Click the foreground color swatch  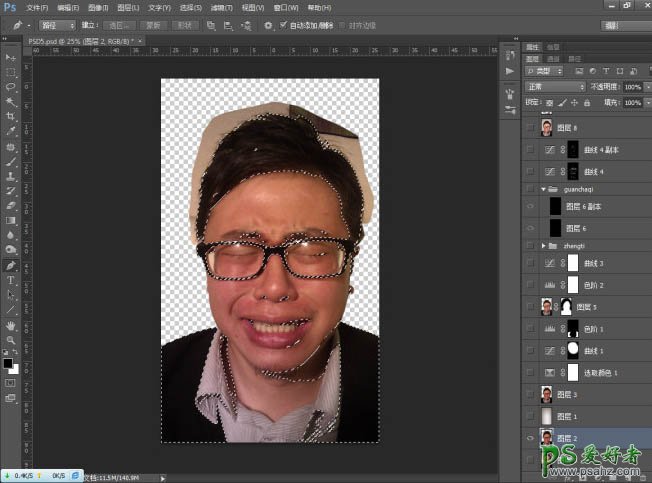9,362
